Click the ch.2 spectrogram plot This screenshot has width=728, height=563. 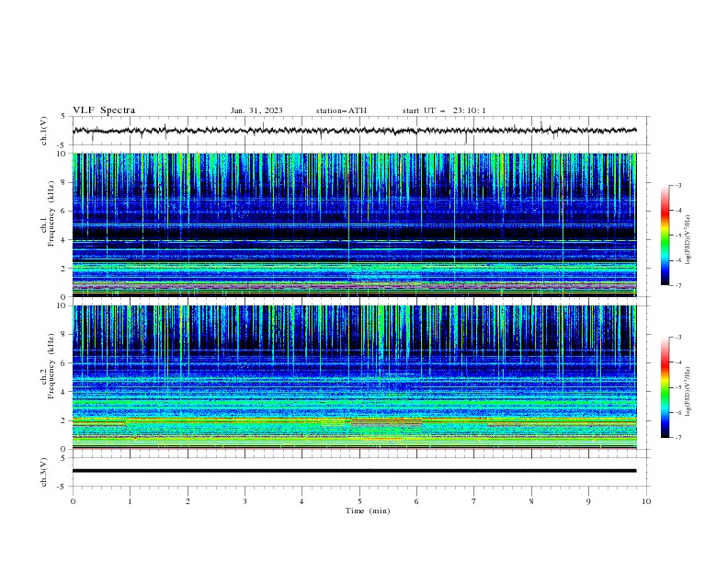pos(354,377)
